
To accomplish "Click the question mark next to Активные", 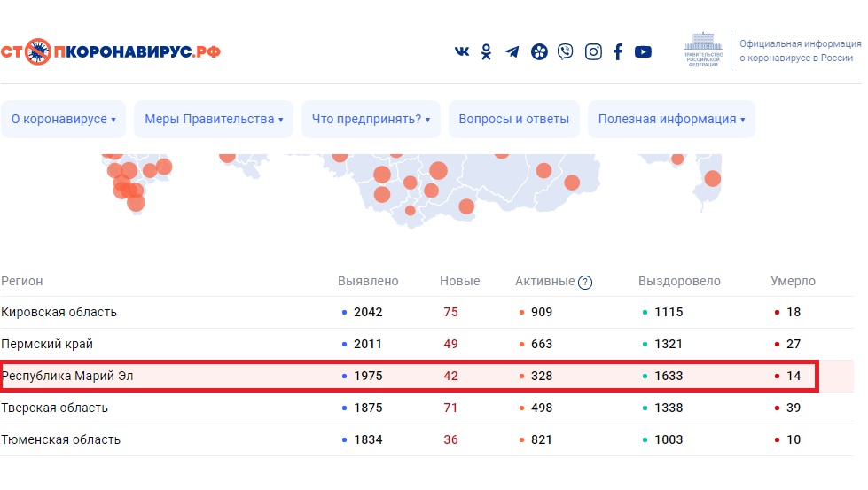I will (585, 283).
